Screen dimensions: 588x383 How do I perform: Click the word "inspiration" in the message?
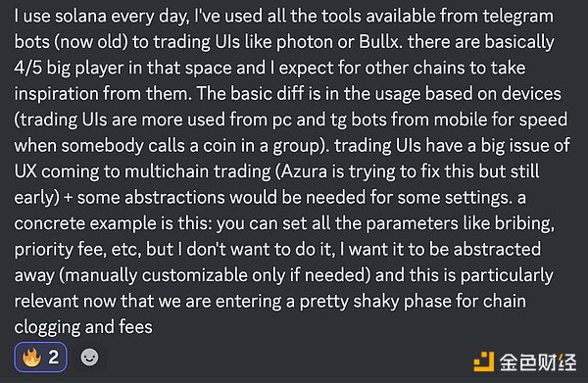56,94
